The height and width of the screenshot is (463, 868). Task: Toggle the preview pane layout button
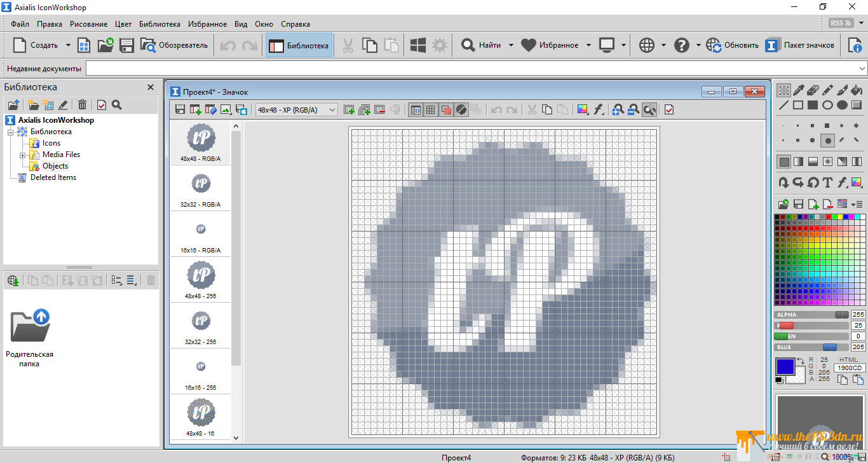click(416, 110)
